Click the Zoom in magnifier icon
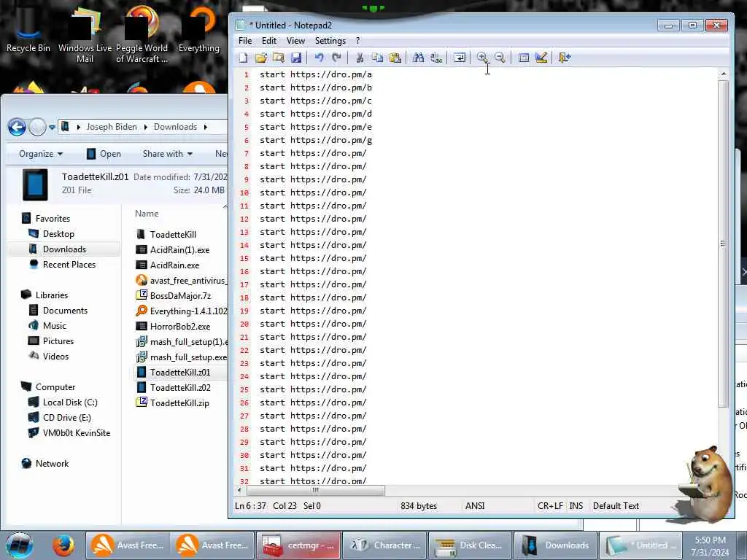 482,58
